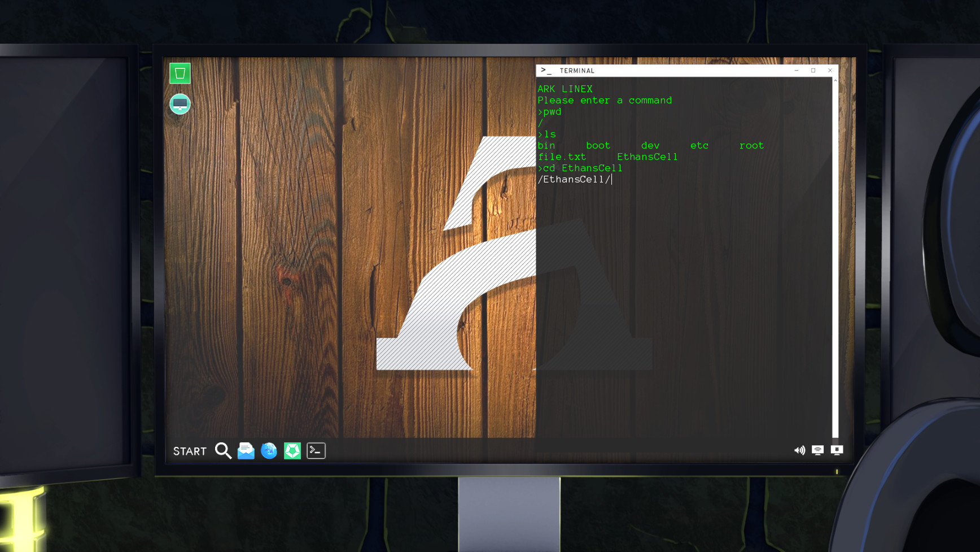
Task: Launch the Mail application
Action: 246,451
